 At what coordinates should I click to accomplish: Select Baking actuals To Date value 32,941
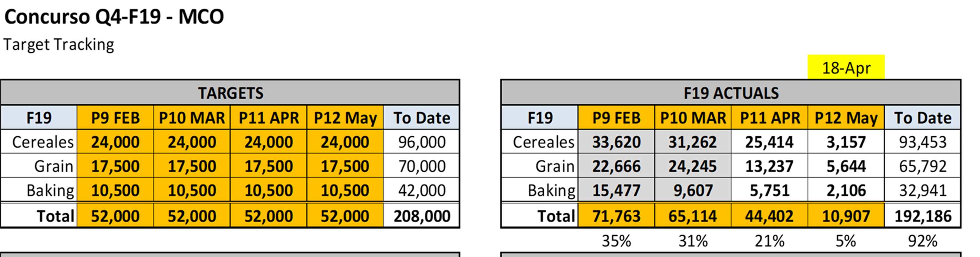(x=923, y=190)
